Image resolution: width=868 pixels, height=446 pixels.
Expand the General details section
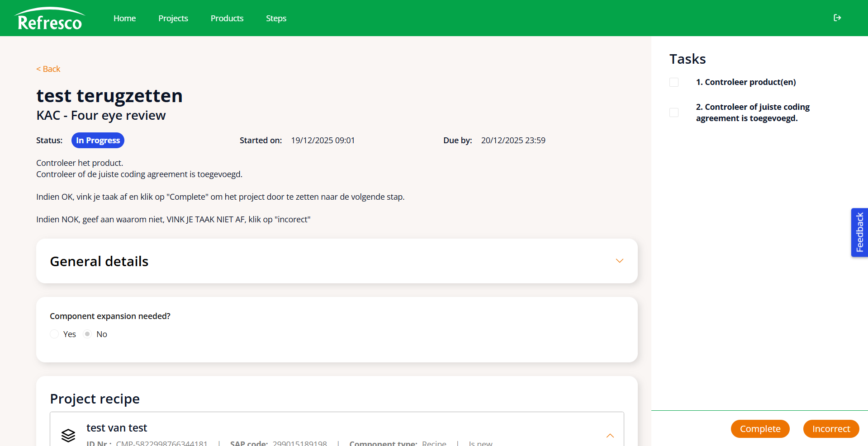620,261
